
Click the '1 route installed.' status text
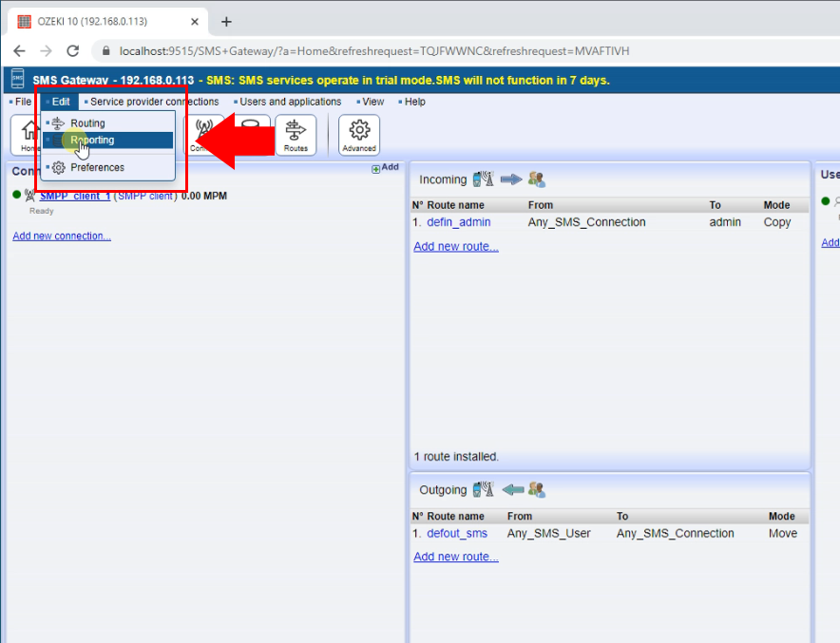[x=456, y=457]
